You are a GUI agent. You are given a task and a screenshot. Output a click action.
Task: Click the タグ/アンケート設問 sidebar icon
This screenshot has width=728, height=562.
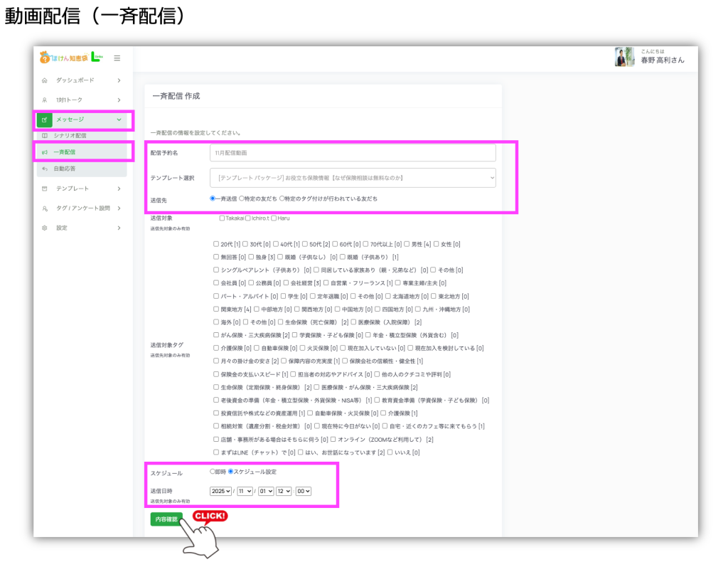[45, 208]
